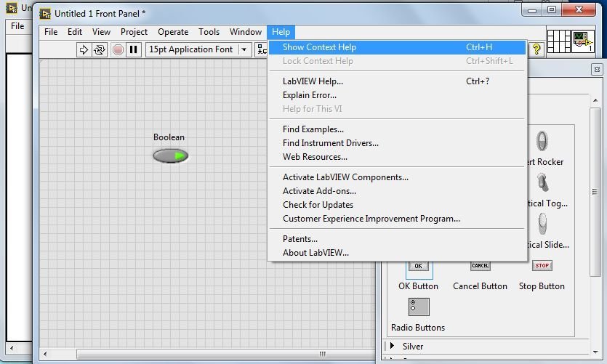
Task: Open the Edit menu
Action: [75, 32]
